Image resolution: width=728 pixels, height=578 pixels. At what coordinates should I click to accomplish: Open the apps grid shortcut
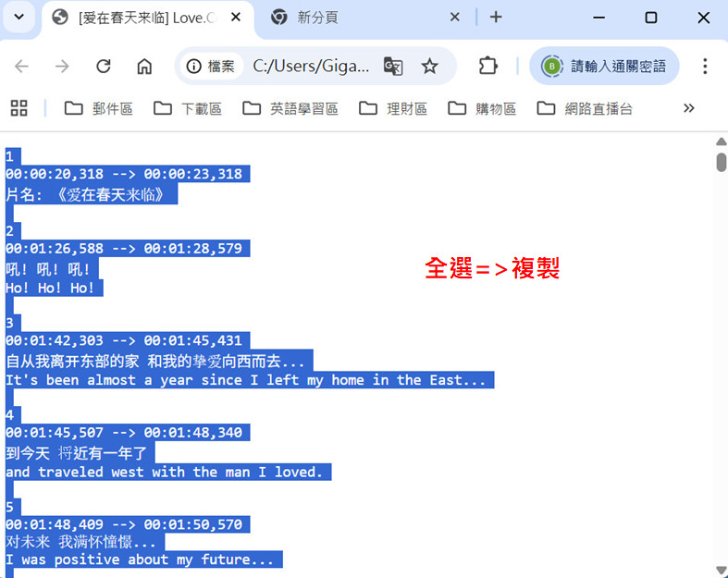pyautogui.click(x=19, y=108)
